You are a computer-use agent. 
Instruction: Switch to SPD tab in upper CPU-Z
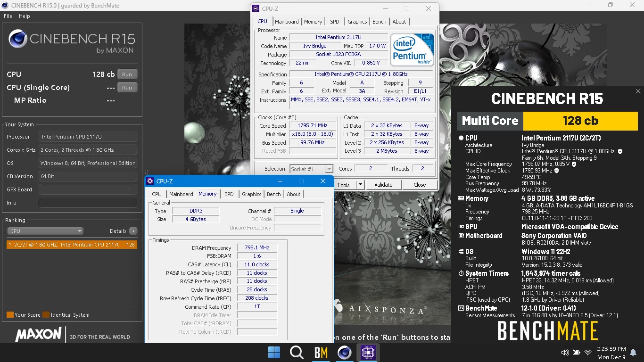coord(335,22)
